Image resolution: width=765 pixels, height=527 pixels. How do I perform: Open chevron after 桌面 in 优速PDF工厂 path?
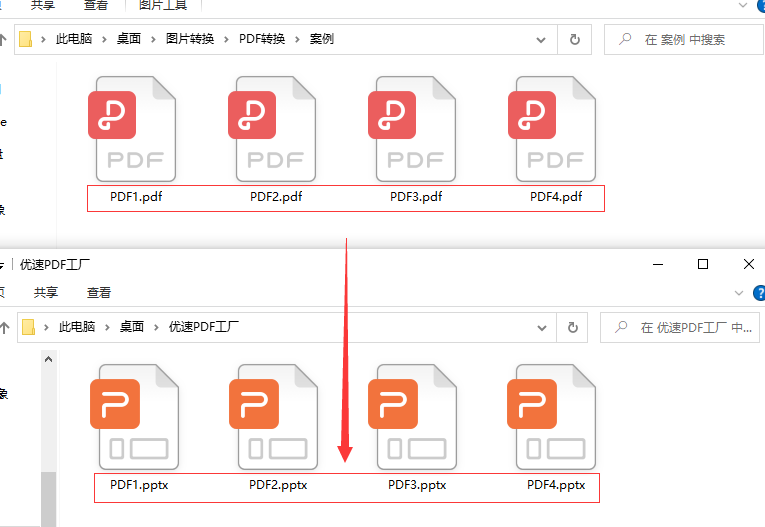(156, 327)
